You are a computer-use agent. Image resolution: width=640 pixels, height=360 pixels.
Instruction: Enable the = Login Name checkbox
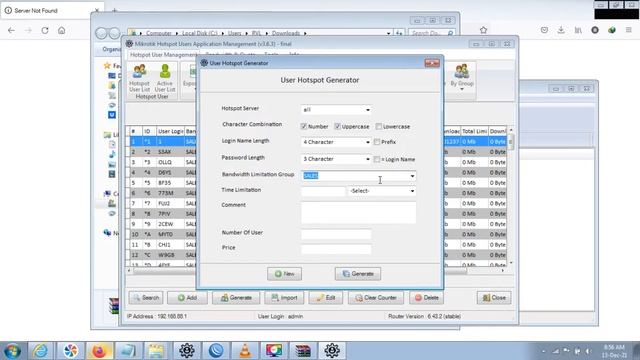377,159
